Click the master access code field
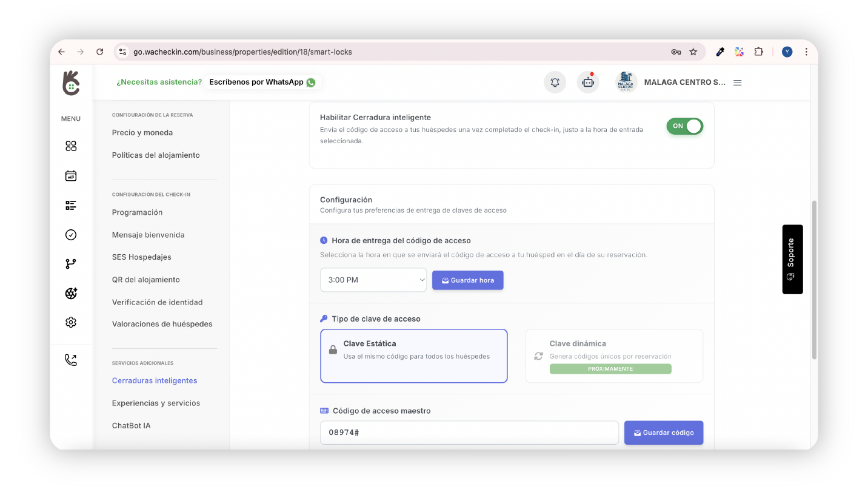 click(x=469, y=433)
